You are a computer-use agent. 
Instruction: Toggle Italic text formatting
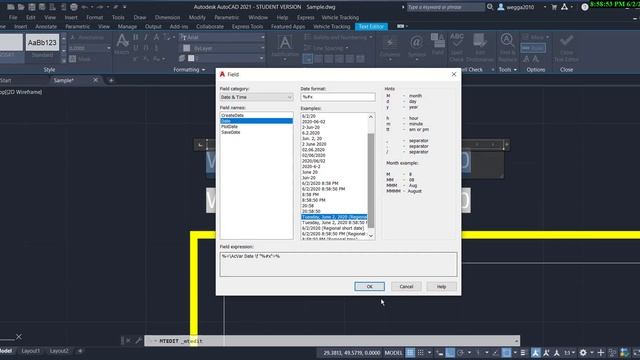coord(146,37)
